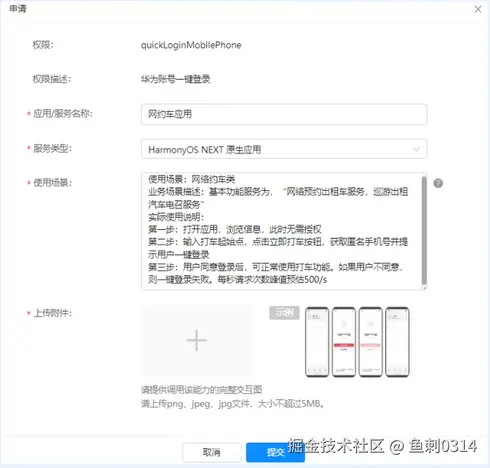Click the 应用/服务名称 input field containing 网约车应用
This screenshot has width=490, height=468.
pos(284,114)
